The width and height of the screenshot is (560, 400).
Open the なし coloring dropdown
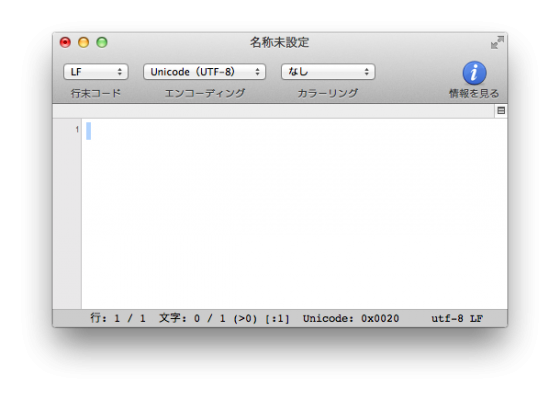pos(328,72)
